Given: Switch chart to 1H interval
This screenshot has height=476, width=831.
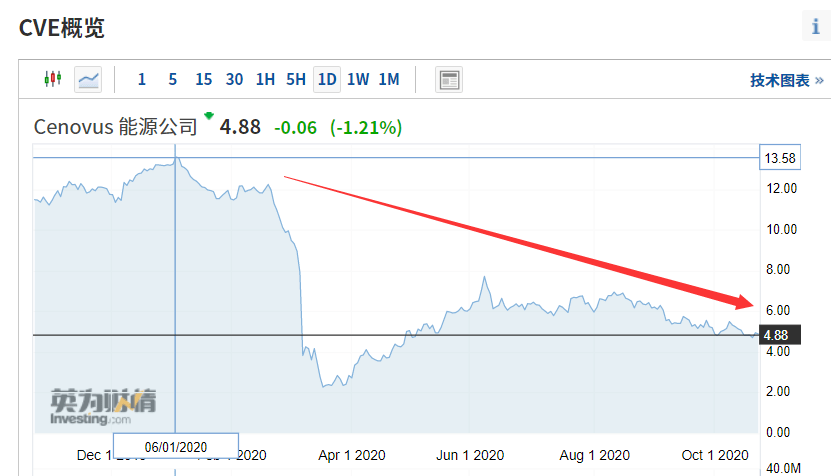Looking at the screenshot, I should [x=265, y=80].
